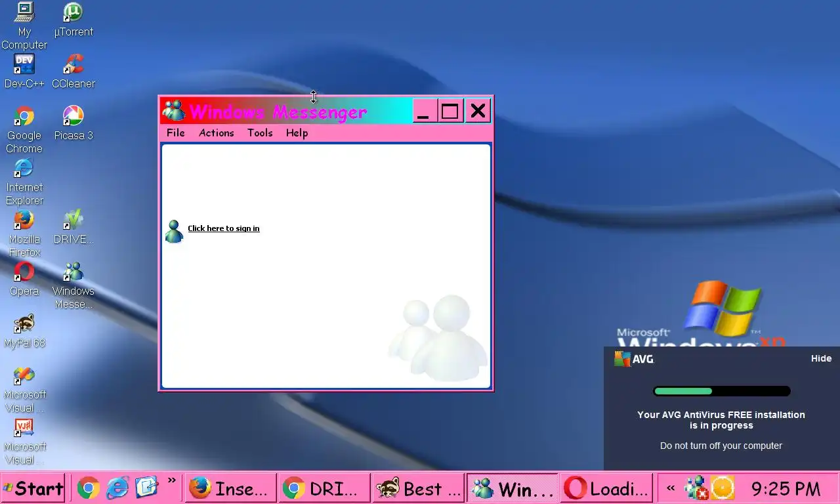Launch the µTorrent desktop shortcut
840x504 pixels.
pyautogui.click(x=73, y=20)
